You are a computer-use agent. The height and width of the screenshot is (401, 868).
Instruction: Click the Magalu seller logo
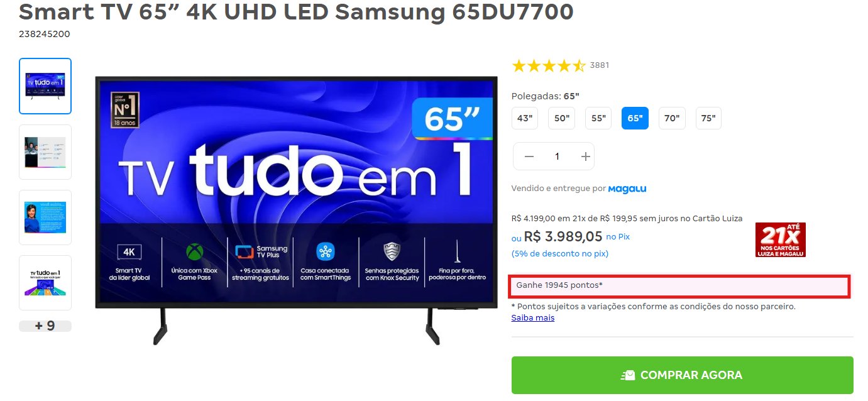627,189
